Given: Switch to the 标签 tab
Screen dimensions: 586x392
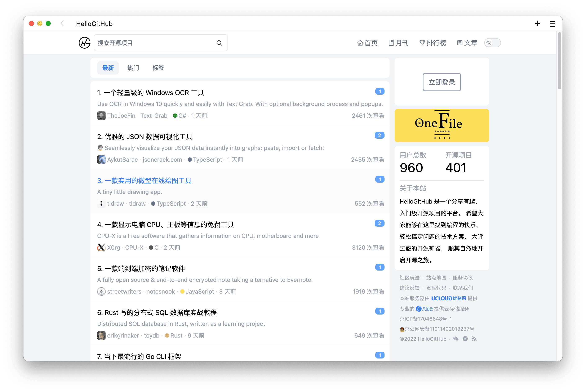Looking at the screenshot, I should pyautogui.click(x=158, y=68).
